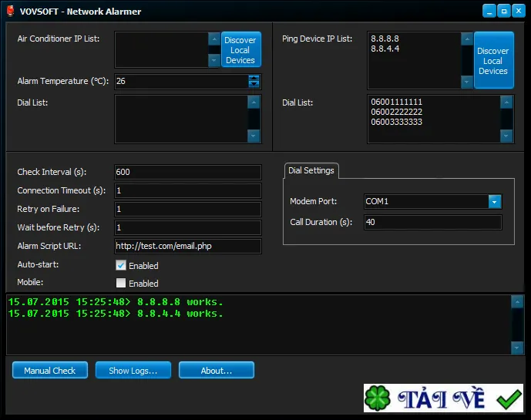
Task: Click up arrow of right Dial List scrollbar
Action: click(x=506, y=102)
